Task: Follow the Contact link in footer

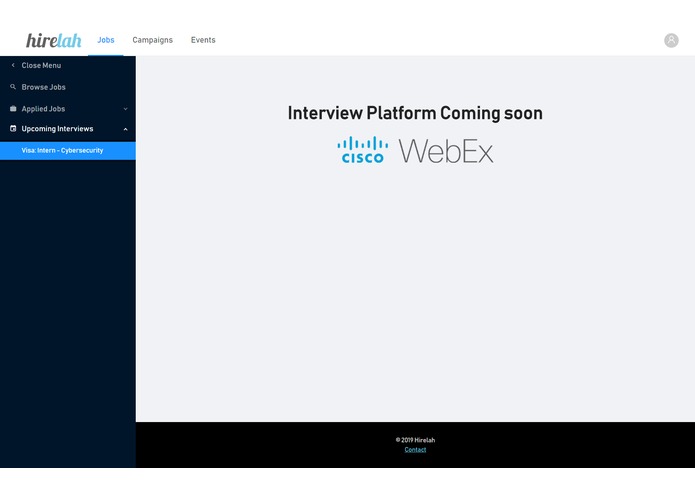Action: 415,450
